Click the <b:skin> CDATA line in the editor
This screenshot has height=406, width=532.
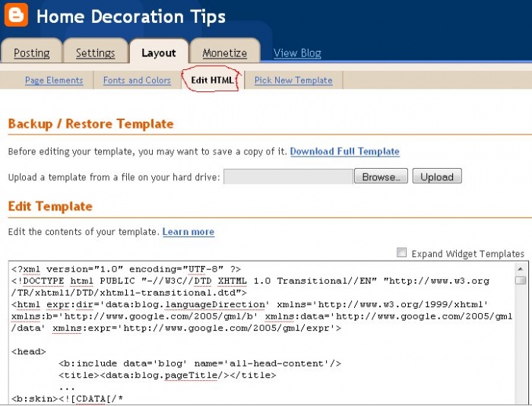67,398
